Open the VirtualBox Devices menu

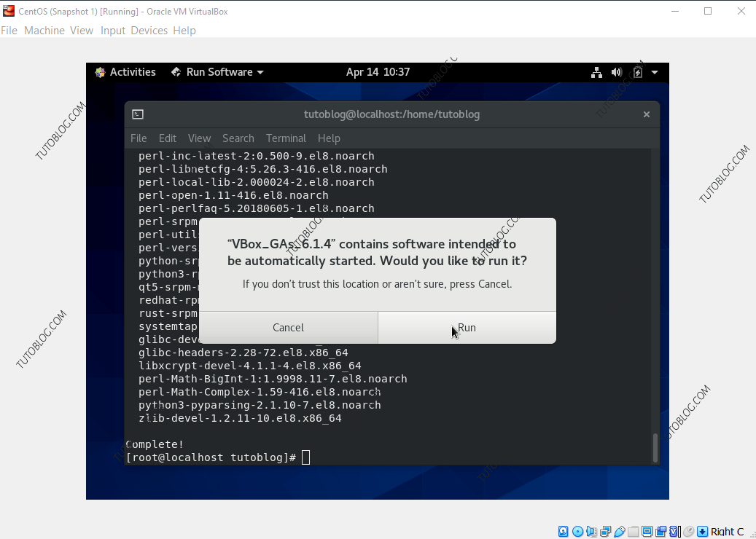tap(149, 31)
